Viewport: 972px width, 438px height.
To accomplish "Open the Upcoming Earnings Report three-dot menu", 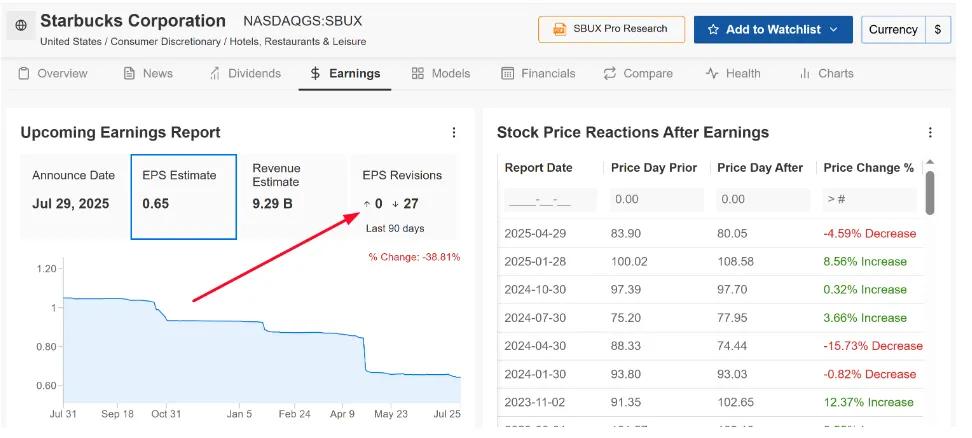I will pyautogui.click(x=454, y=132).
